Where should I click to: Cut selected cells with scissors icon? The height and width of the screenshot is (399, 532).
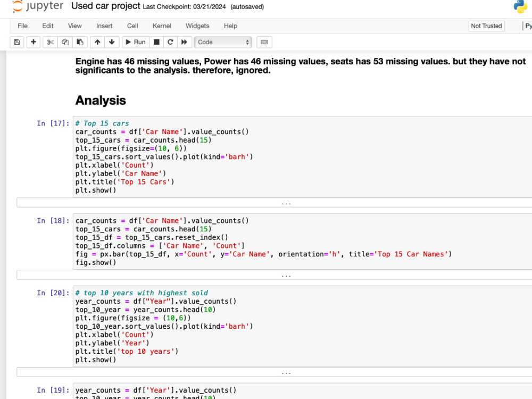(x=50, y=42)
